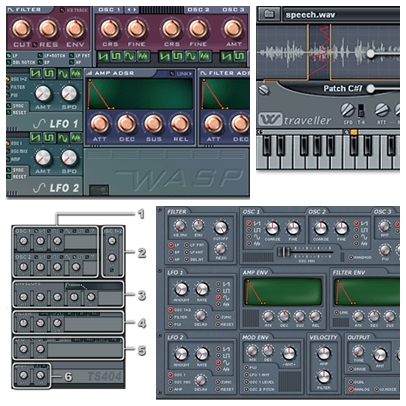Select the OSC 2 sawtooth waveform in WASP

[x=164, y=56]
